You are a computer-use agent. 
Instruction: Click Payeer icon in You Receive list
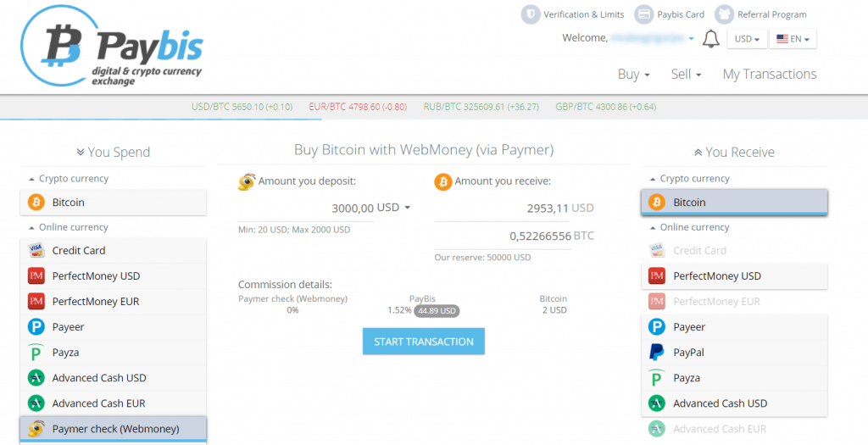(657, 327)
